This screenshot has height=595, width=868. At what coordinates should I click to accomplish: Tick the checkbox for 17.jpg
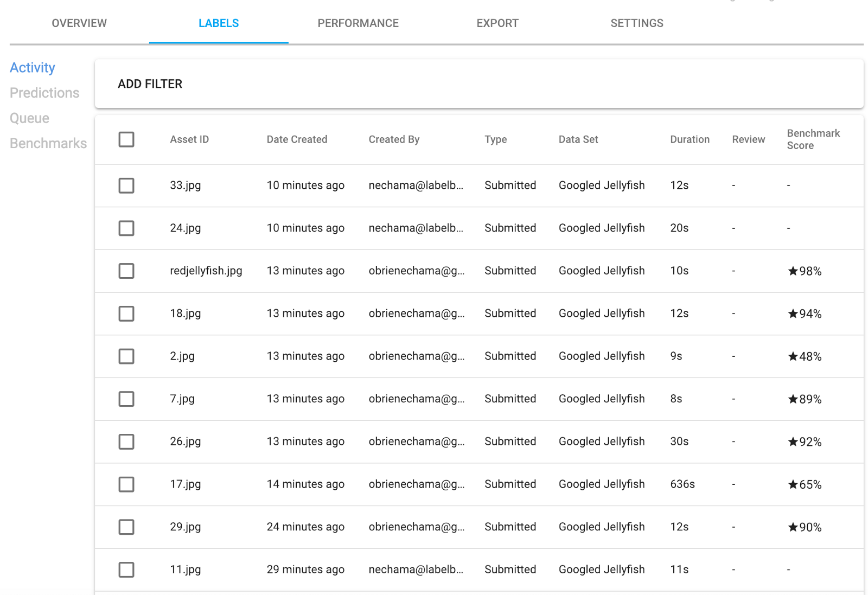[x=126, y=484]
